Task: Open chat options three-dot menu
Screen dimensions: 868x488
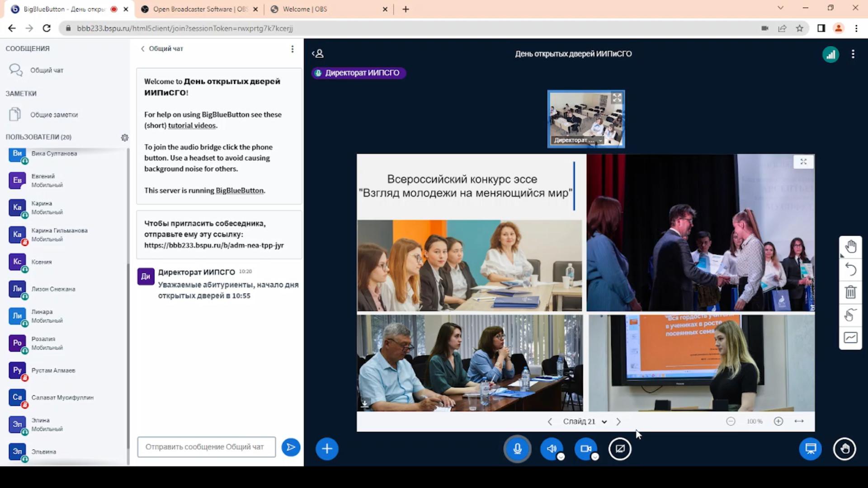Action: [292, 49]
